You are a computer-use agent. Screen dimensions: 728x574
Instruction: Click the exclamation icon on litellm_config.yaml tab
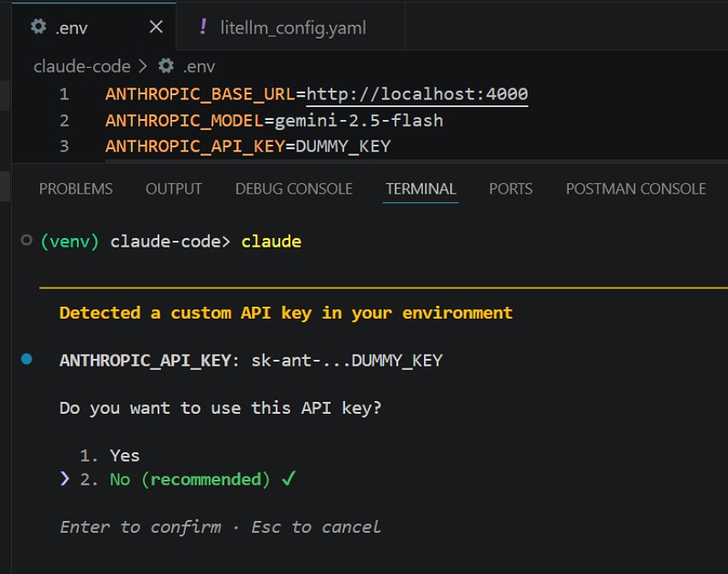click(203, 27)
